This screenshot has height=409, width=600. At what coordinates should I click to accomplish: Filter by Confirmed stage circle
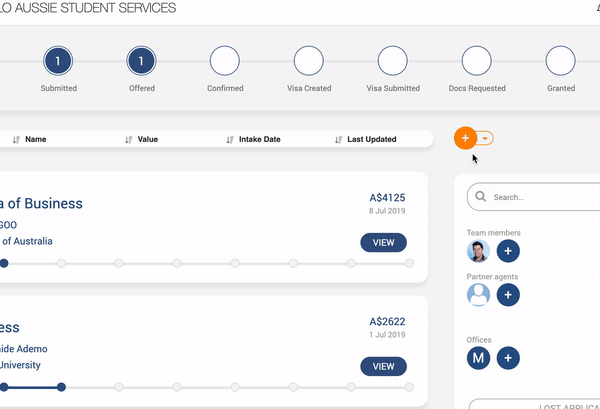tap(225, 62)
